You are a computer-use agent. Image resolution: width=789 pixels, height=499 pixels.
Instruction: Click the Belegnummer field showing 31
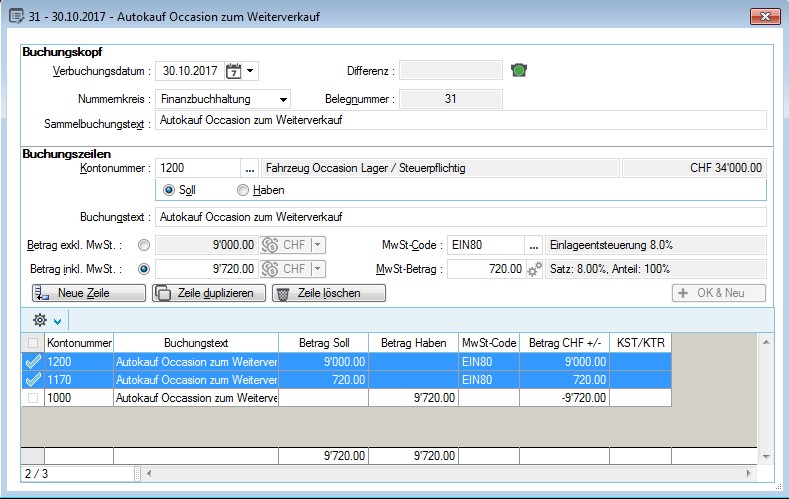pos(451,99)
